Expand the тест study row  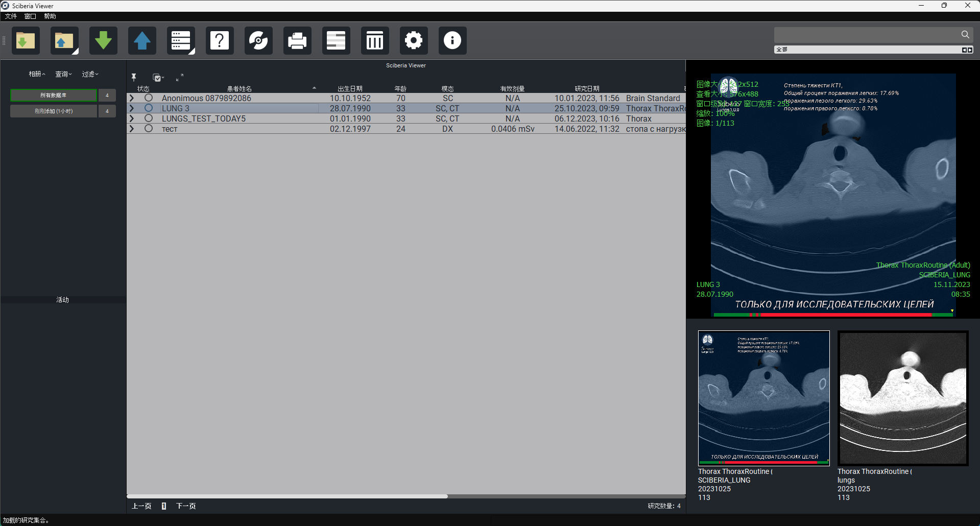(x=132, y=129)
